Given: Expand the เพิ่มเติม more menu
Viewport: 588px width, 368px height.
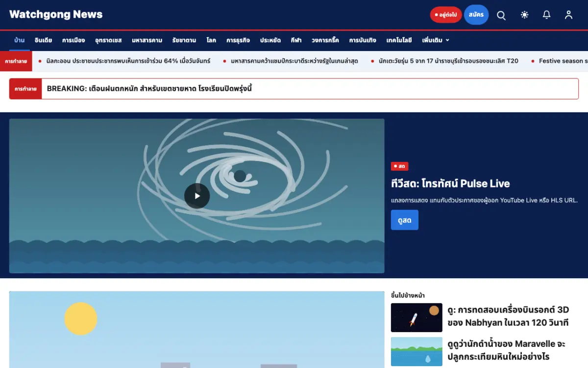Looking at the screenshot, I should [436, 40].
